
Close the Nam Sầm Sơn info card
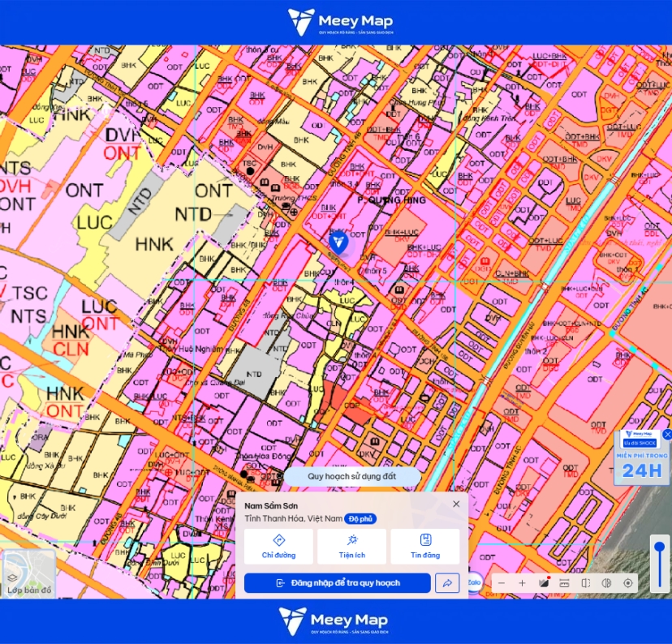[x=456, y=504]
